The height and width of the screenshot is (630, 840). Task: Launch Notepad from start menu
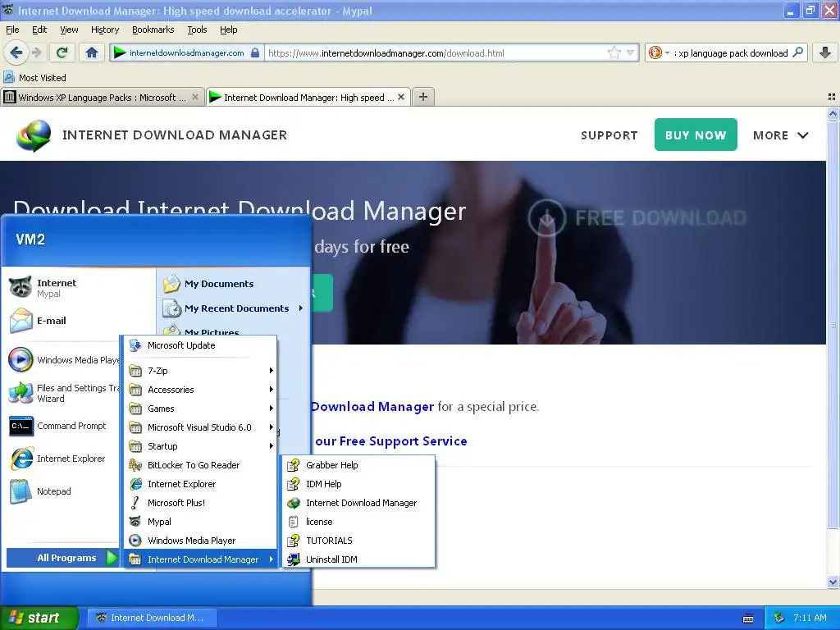click(x=63, y=491)
